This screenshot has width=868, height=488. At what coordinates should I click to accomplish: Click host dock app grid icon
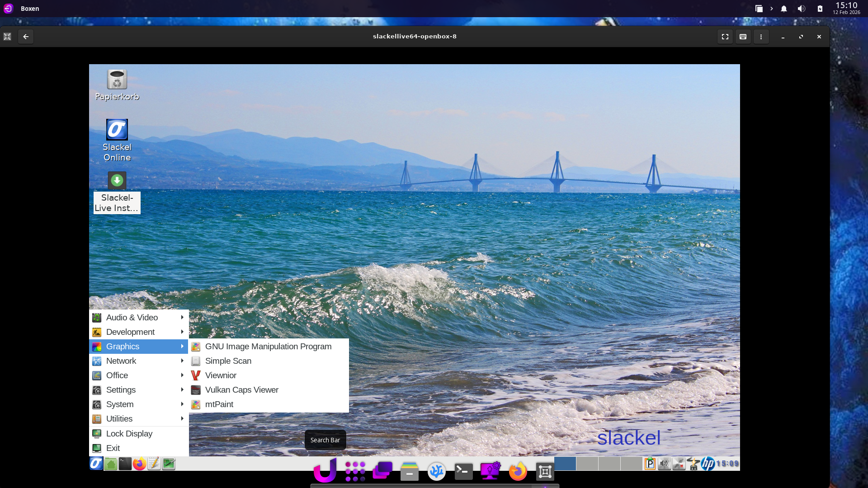[355, 472]
